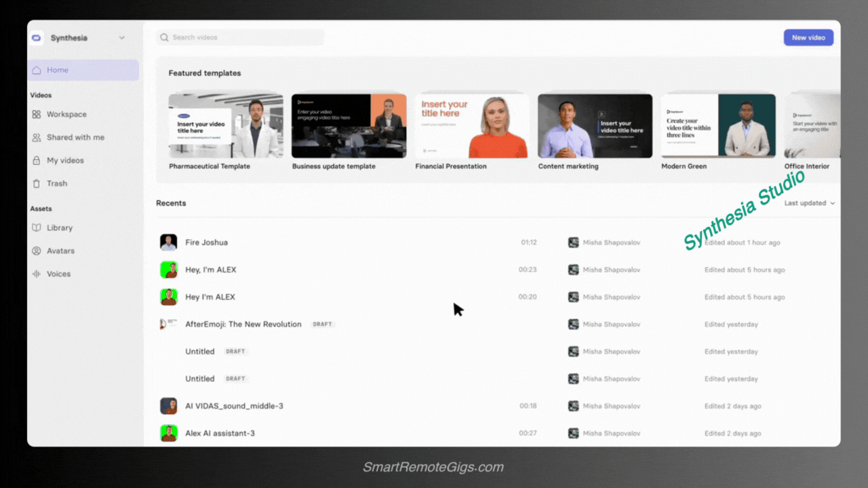Viewport: 868px width, 488px height.
Task: Open the Hey, I'm ALEX video
Action: (211, 270)
